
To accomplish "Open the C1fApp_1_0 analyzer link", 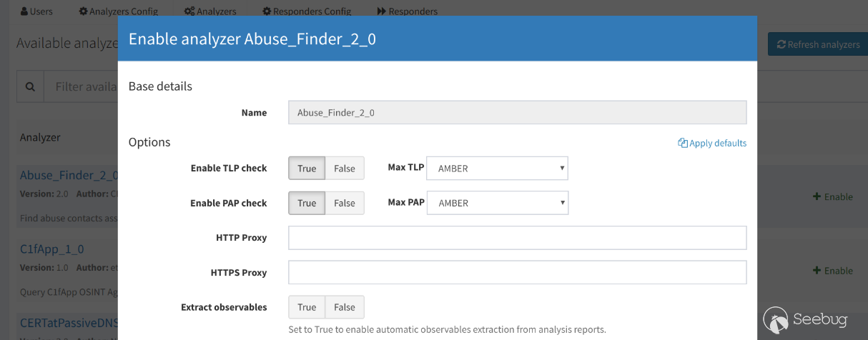I will (51, 249).
